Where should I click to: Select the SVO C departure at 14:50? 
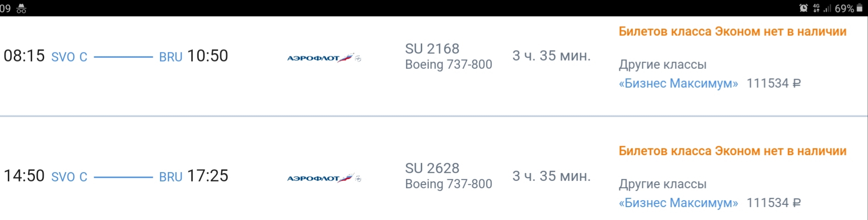coord(69,177)
